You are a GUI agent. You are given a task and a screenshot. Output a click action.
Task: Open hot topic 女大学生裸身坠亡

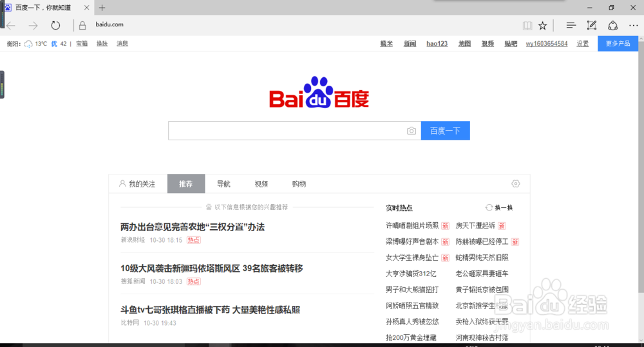coord(412,258)
